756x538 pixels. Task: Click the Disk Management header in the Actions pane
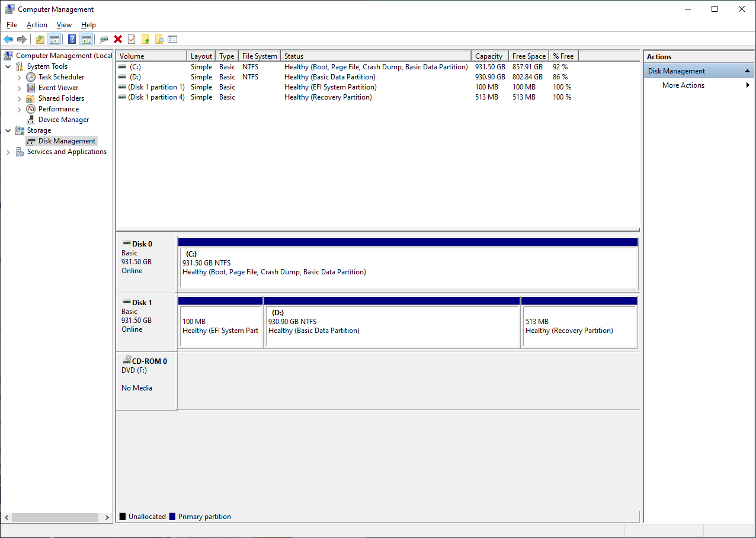coord(675,71)
